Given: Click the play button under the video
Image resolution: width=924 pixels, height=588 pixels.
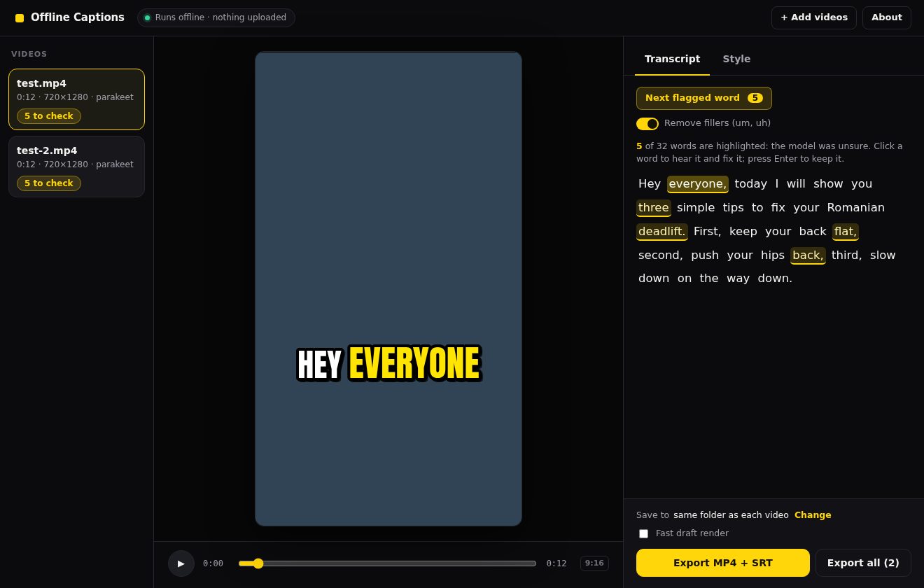Looking at the screenshot, I should pos(181,563).
